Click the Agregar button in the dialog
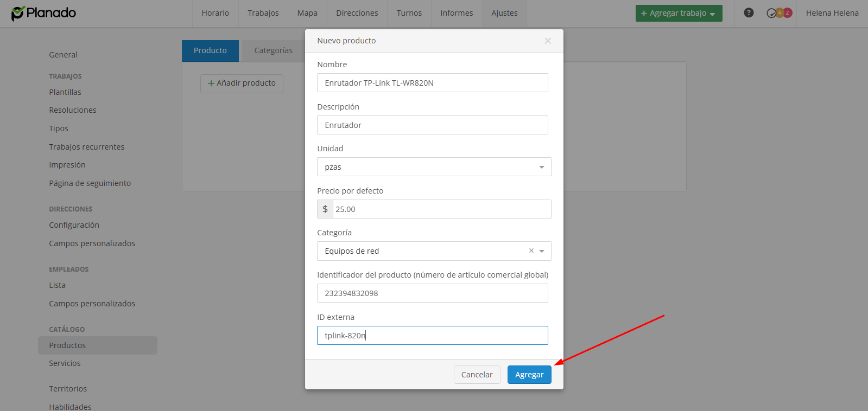 point(529,375)
